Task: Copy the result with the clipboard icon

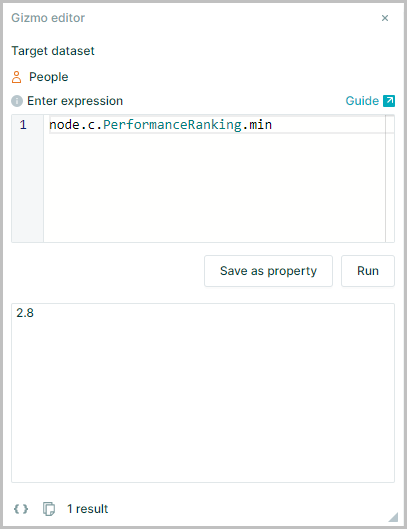Action: pos(49,509)
